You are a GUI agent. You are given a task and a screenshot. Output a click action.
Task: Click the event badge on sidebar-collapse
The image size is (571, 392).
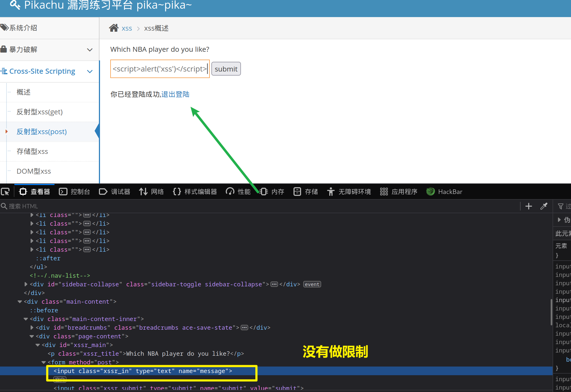point(312,284)
